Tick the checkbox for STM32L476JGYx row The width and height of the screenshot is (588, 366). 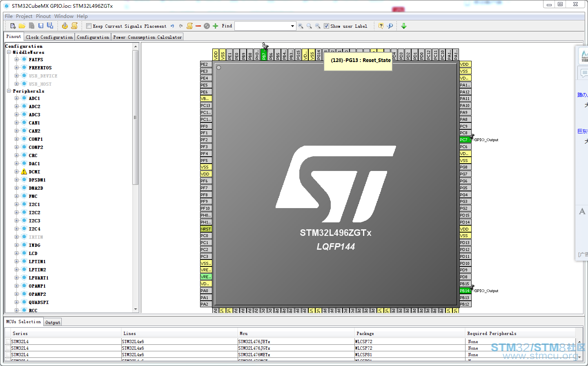(x=8, y=348)
